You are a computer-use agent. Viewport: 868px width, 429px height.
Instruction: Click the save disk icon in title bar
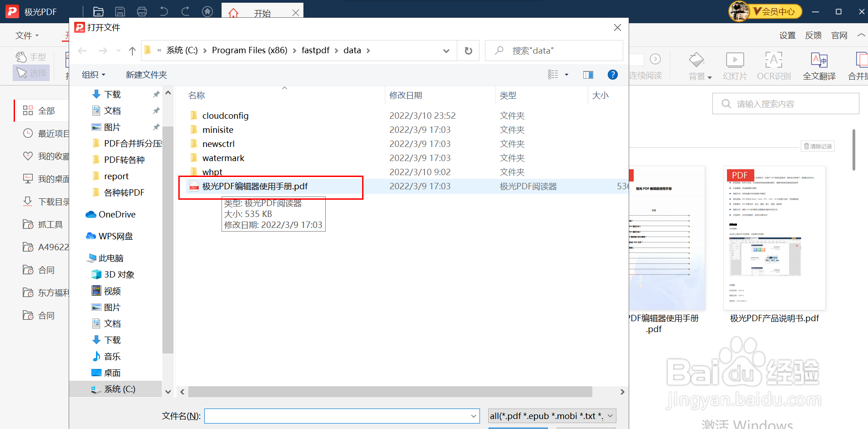120,12
